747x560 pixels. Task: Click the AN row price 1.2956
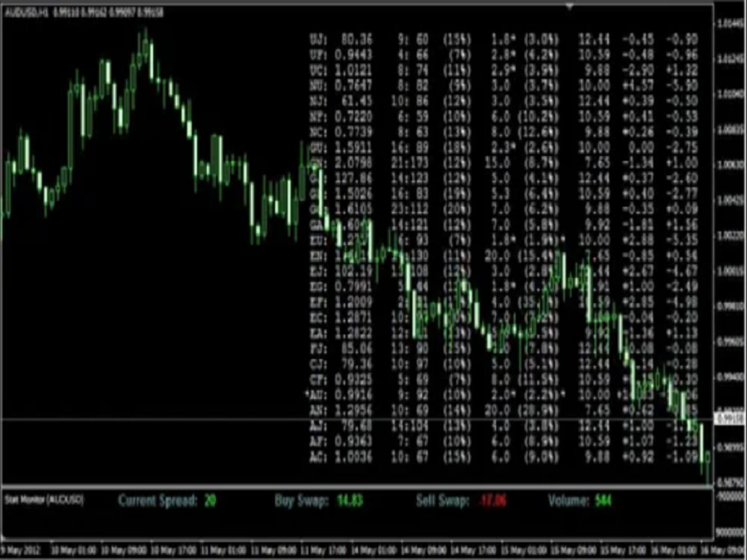(x=353, y=411)
